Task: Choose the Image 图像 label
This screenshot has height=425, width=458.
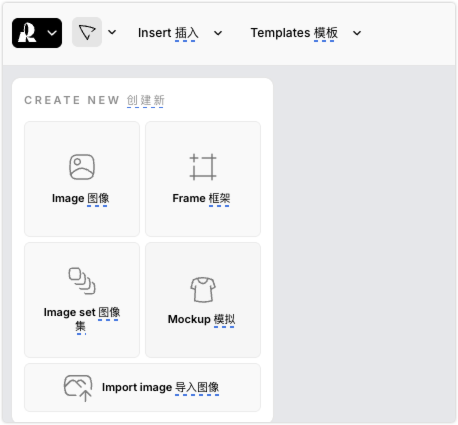Action: pos(81,198)
